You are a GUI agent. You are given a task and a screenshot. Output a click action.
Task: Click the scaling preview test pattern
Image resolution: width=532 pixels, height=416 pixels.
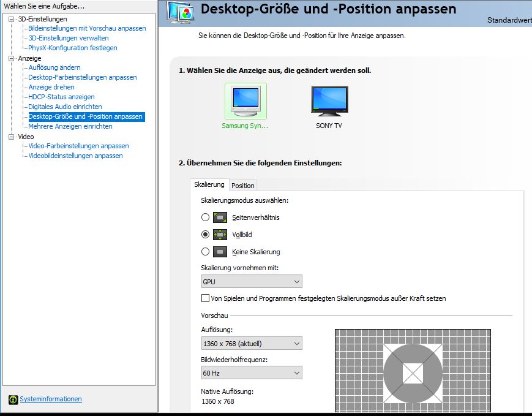click(x=413, y=371)
